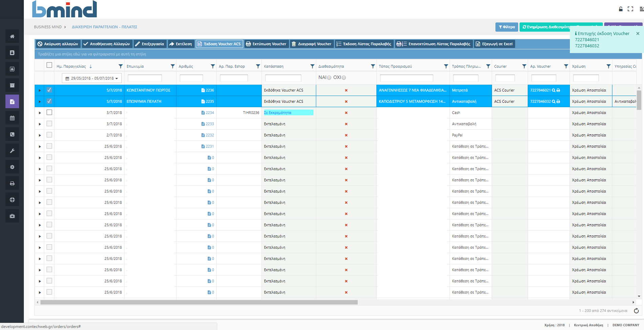Click print icon next to voucher 7227846032
Image resolution: width=644 pixels, height=330 pixels.
click(558, 102)
